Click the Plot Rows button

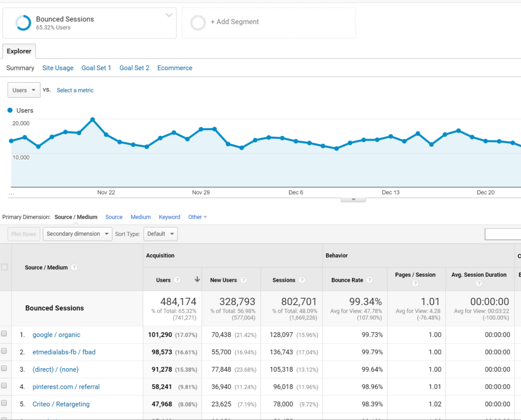click(x=24, y=234)
